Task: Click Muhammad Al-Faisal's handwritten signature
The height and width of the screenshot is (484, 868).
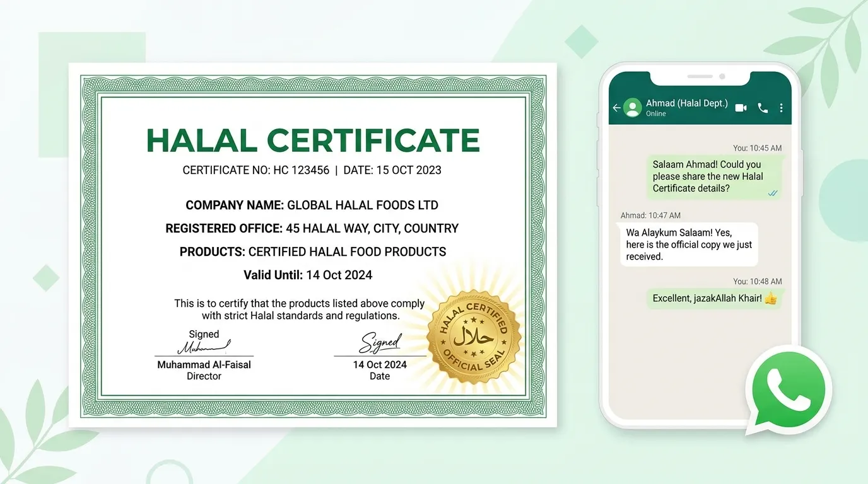Action: tap(203, 347)
